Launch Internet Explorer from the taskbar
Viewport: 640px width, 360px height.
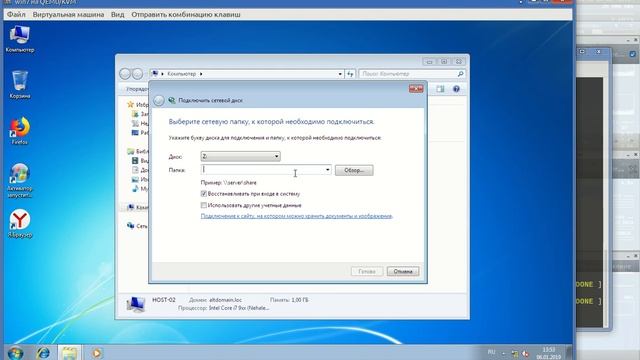tap(43, 353)
